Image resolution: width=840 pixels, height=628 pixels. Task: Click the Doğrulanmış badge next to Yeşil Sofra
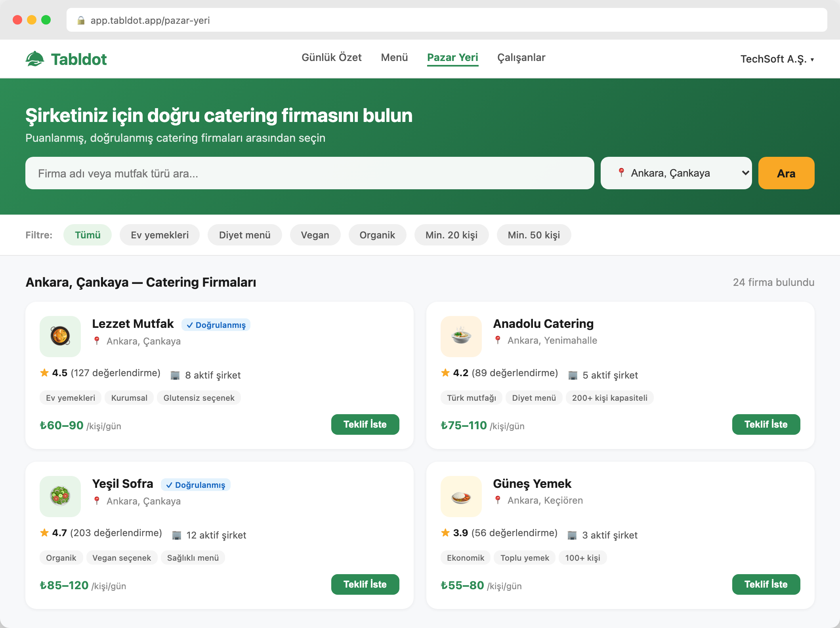tap(196, 485)
